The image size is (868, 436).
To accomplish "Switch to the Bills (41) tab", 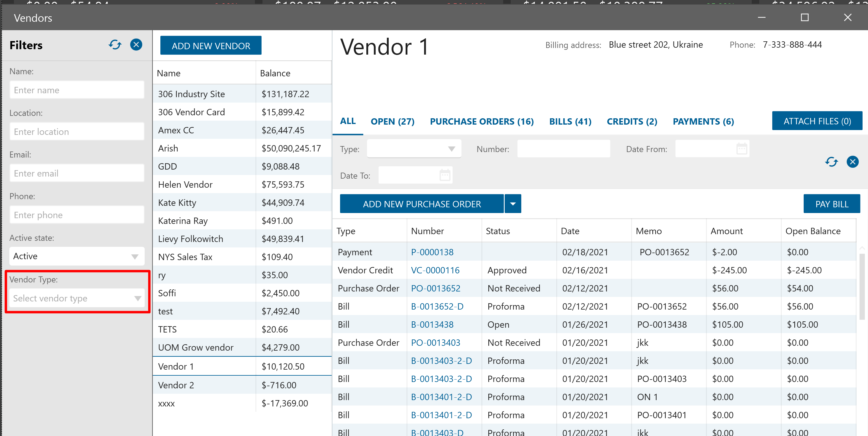I will click(570, 122).
